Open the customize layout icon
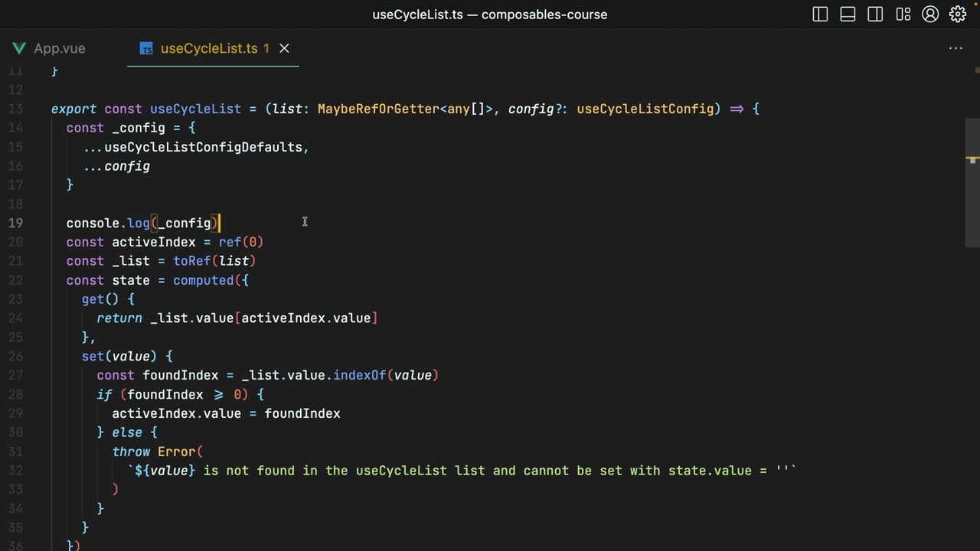 (x=903, y=15)
